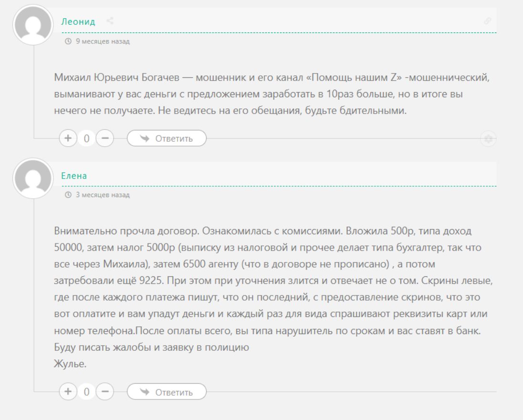Click the clock icon beside '3 месяцев назад'
Image resolution: width=523 pixels, height=420 pixels.
click(68, 195)
